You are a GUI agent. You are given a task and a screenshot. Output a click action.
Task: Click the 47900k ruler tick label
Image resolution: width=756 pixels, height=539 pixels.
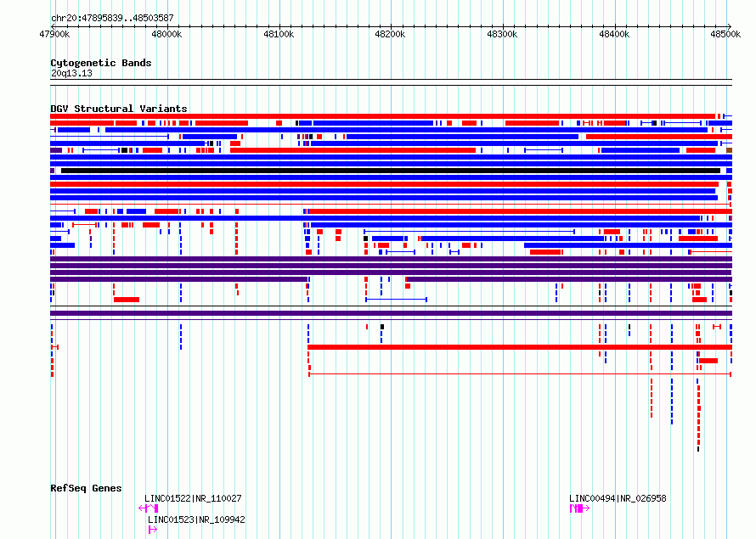tap(54, 34)
